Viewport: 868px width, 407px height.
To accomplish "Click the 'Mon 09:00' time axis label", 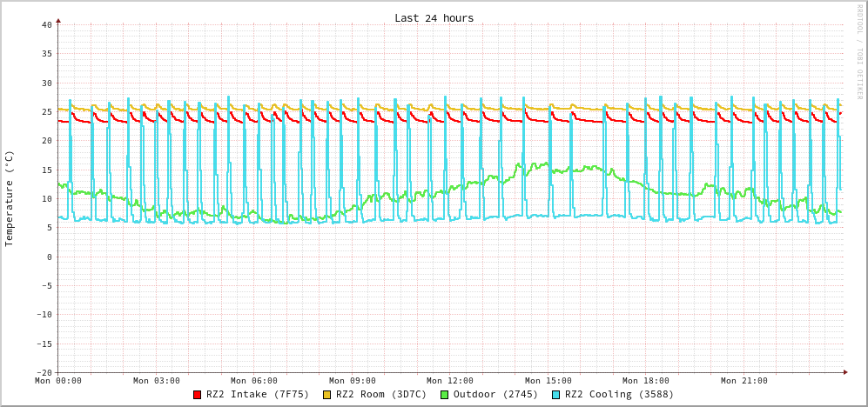I will tap(352, 380).
